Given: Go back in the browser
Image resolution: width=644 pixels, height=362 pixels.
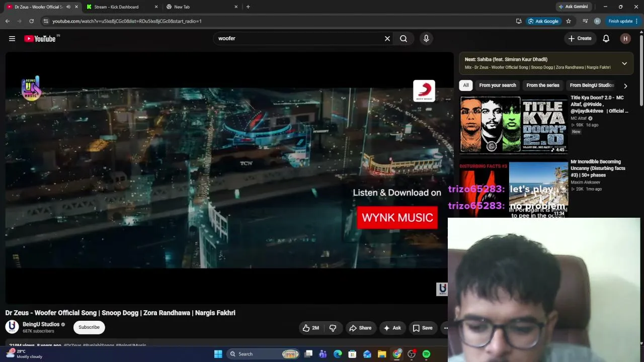Looking at the screenshot, I should pos(8,21).
